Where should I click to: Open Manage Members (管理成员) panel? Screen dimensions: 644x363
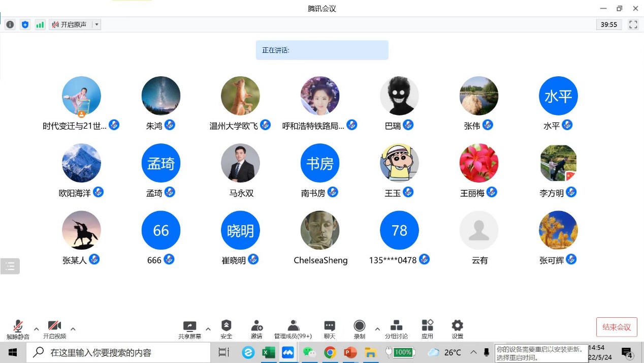[293, 329]
